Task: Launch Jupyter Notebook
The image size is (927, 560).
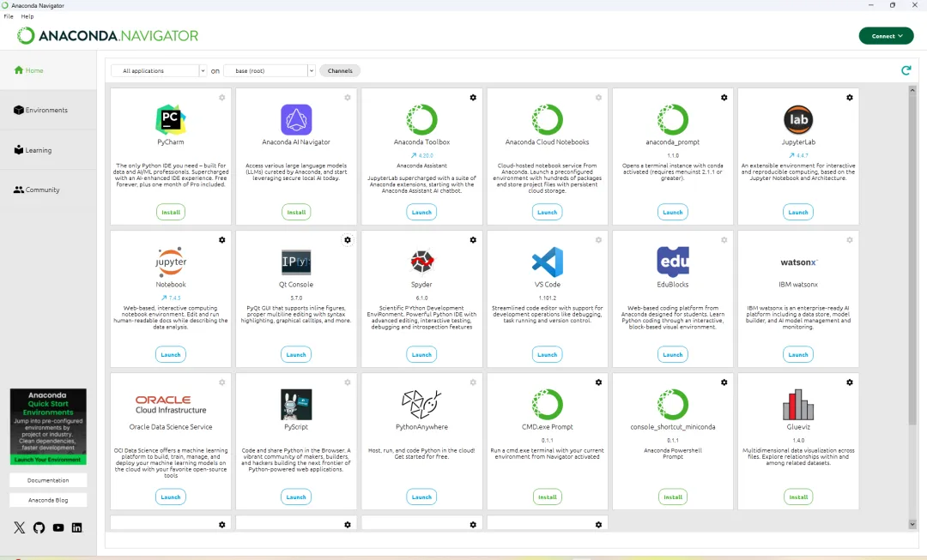Action: pos(171,354)
